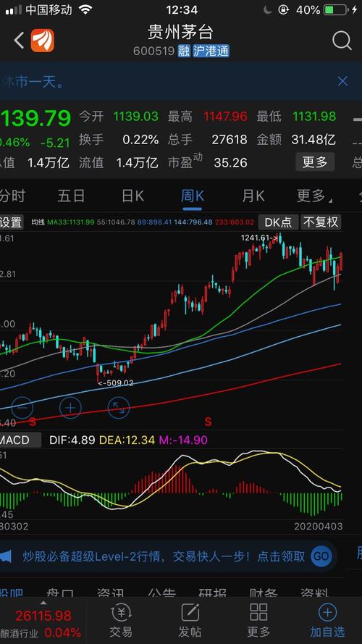The width and height of the screenshot is (362, 644).
Task: Open the Level-2 行情 promotion banner
Action: point(168,556)
